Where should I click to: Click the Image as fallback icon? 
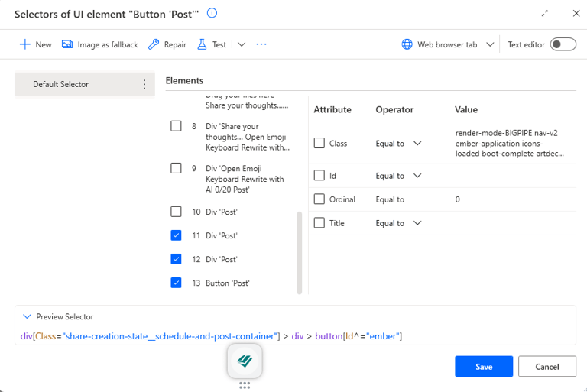tap(67, 44)
